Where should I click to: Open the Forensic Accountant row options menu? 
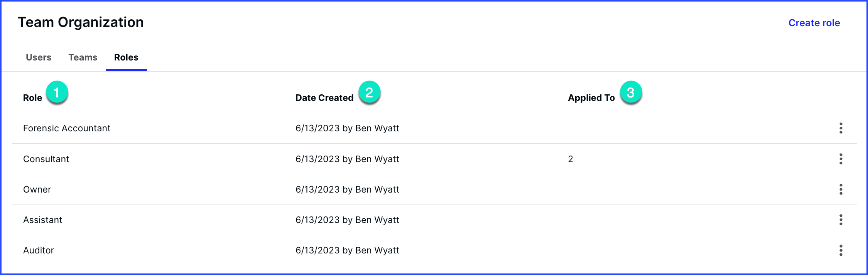(841, 128)
